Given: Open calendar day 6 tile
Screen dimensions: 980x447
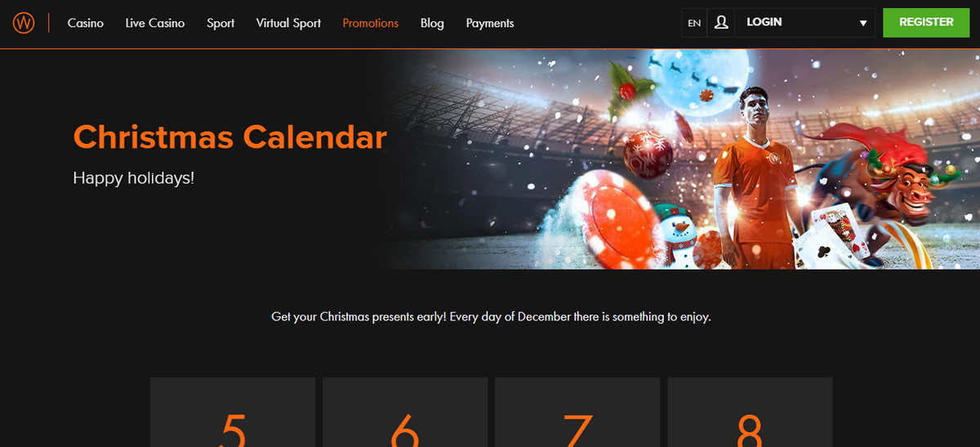Looking at the screenshot, I should coord(405,412).
